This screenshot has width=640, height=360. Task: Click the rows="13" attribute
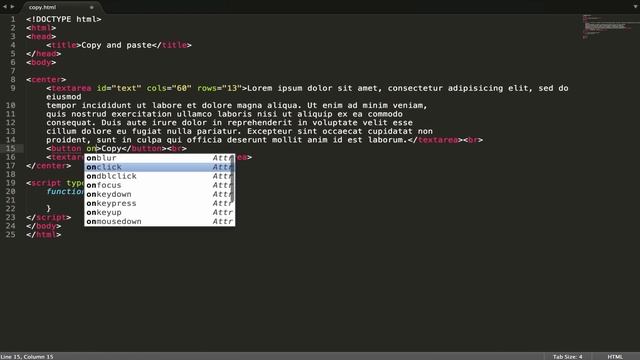tap(220, 88)
